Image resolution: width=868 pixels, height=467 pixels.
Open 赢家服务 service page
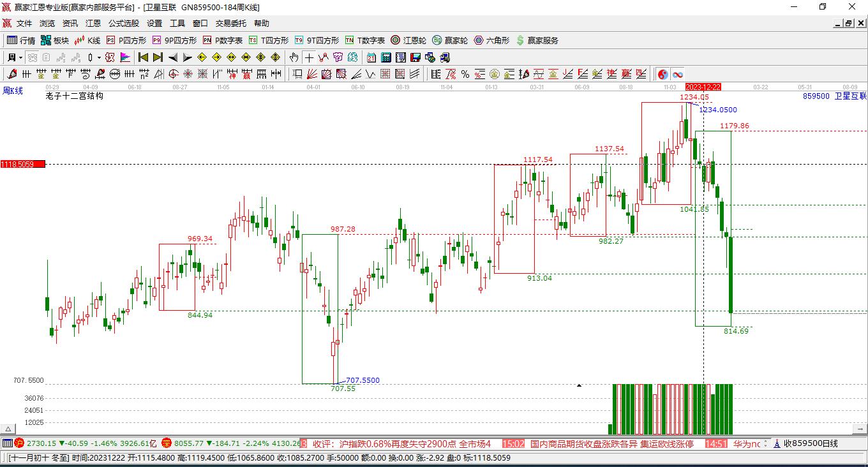tap(537, 40)
